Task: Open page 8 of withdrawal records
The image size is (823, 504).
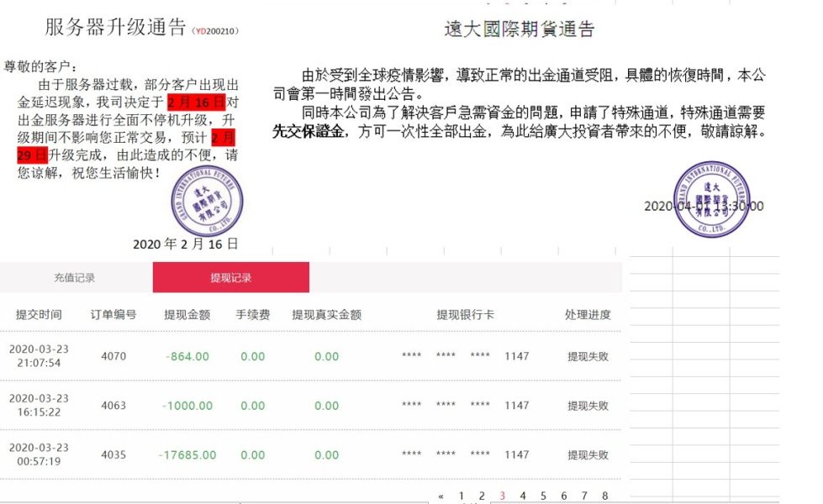Action: [x=604, y=496]
